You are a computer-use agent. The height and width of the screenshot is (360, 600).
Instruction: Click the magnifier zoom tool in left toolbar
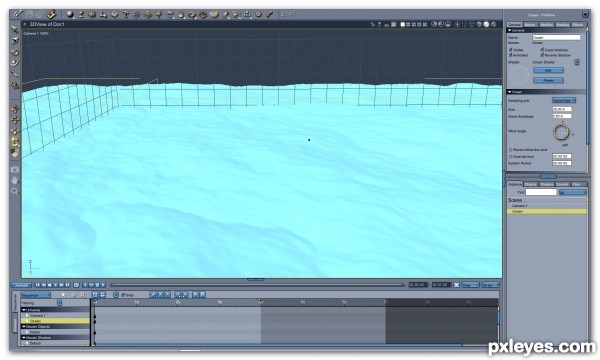coord(15,191)
